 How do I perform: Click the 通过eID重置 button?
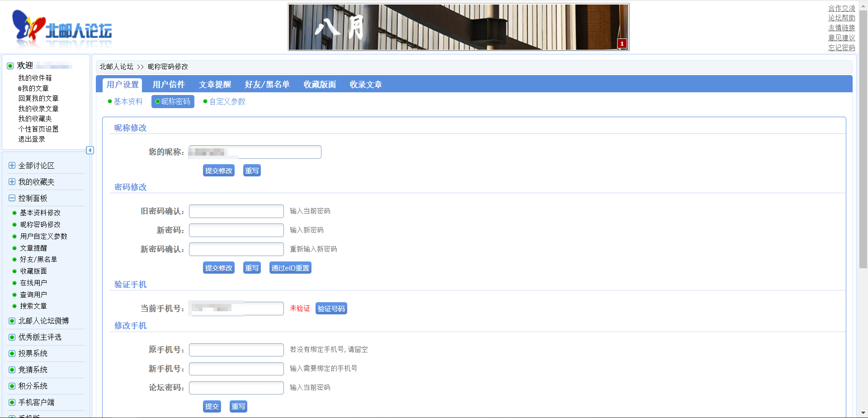pyautogui.click(x=290, y=268)
